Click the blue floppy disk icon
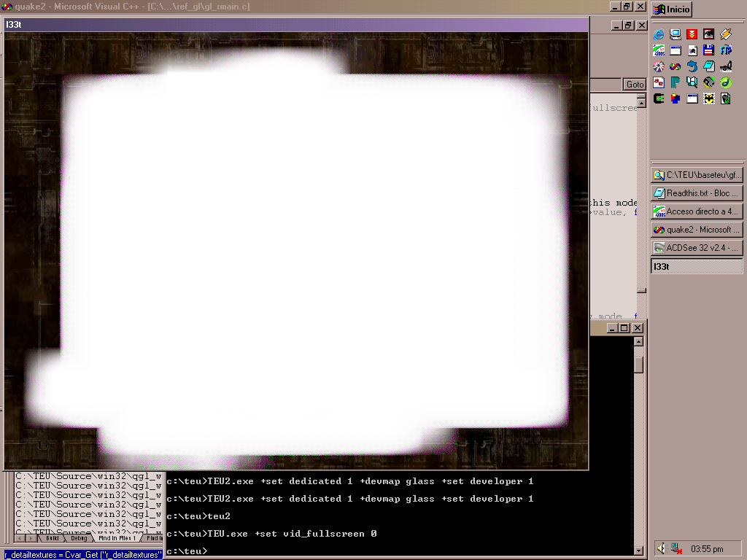The height and width of the screenshot is (560, 747). pyautogui.click(x=708, y=50)
